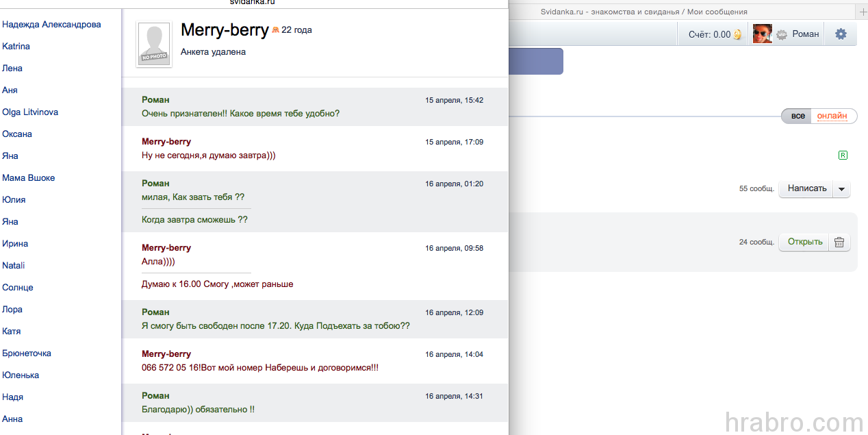This screenshot has width=868, height=435.
Task: Click the green R icon
Action: 843,156
